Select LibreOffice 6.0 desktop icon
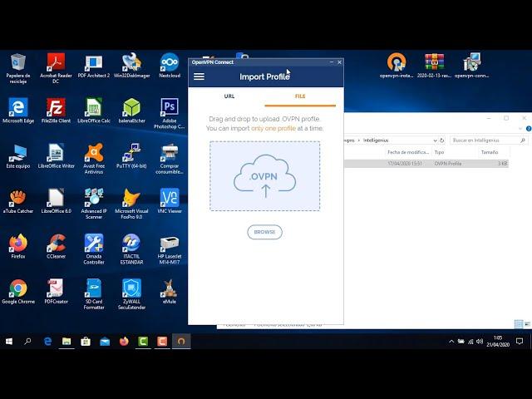 coord(56,201)
